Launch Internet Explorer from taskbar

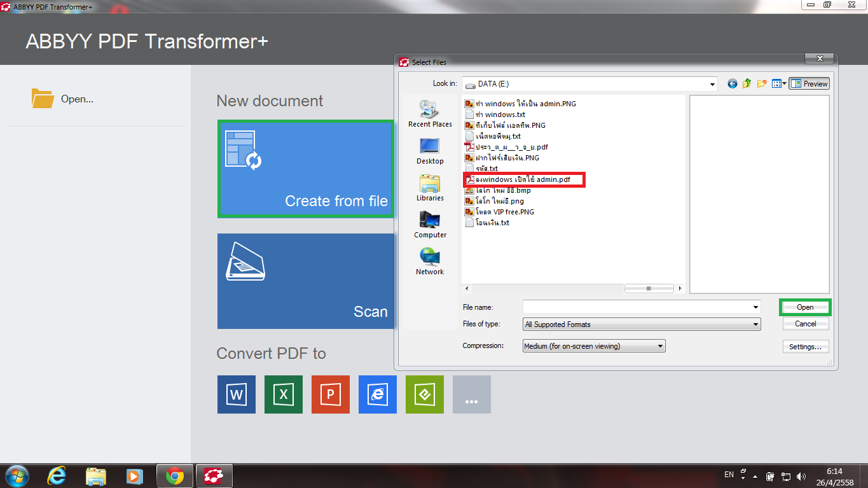click(x=57, y=476)
